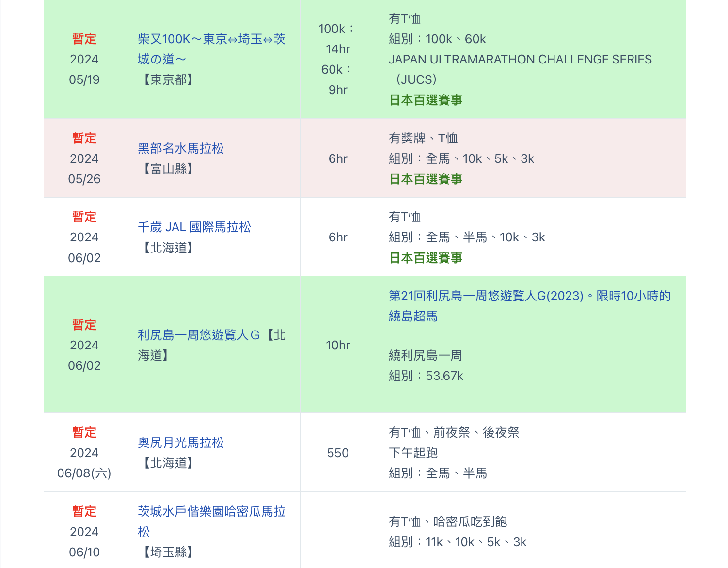The height and width of the screenshot is (568, 728).
Task: Open the 茨城水戶偕樂園哈密瓜馬拉松 link
Action: (211, 511)
